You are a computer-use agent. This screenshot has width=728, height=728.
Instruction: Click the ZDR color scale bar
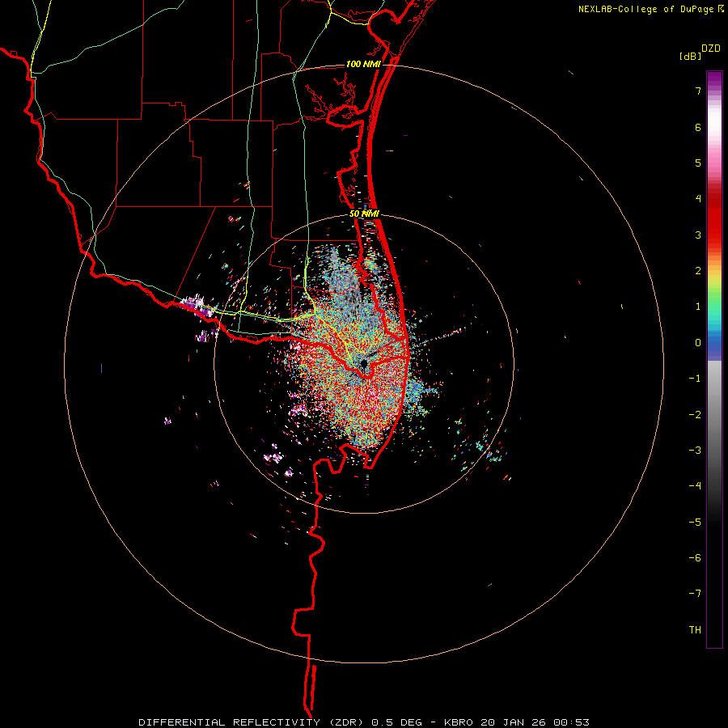(714, 359)
